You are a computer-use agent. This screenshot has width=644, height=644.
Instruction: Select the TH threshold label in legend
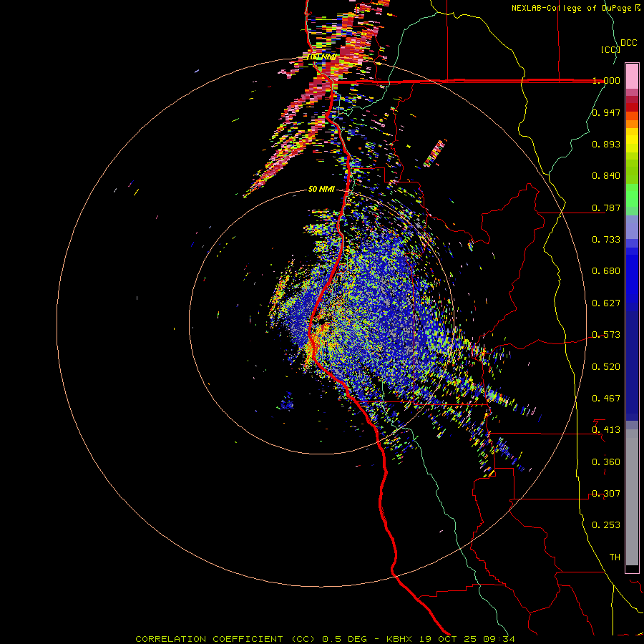pyautogui.click(x=615, y=557)
